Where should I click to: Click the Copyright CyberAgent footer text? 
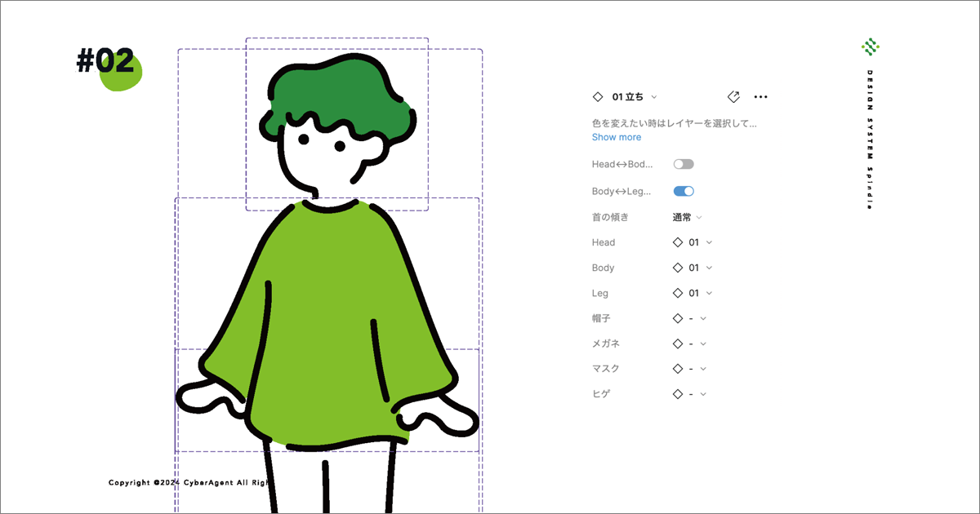pos(189,483)
